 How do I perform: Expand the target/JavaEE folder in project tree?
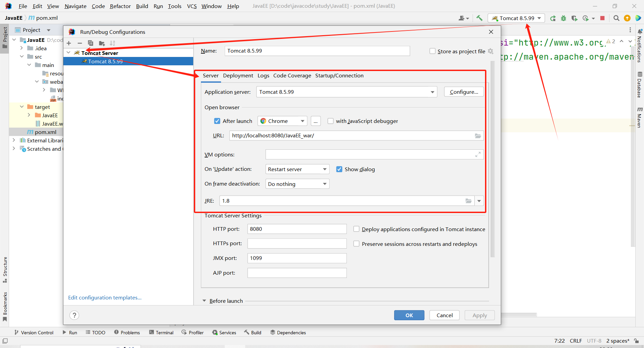pos(29,115)
